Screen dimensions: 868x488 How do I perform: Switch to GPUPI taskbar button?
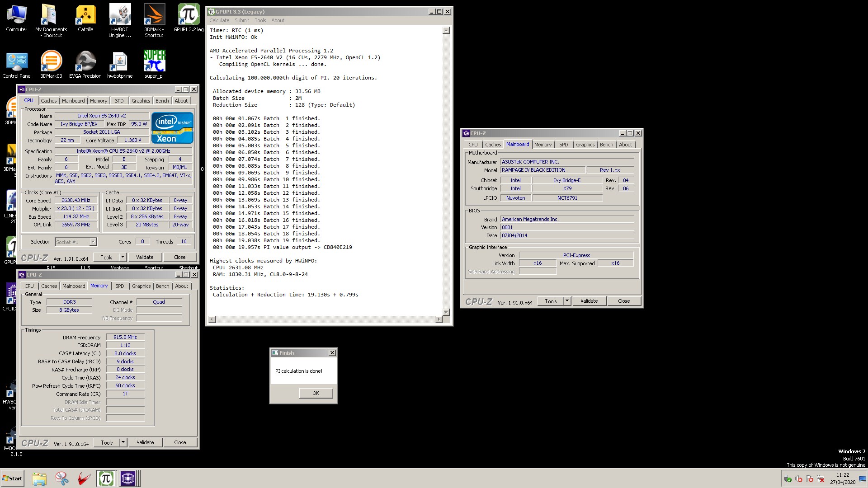tap(106, 479)
